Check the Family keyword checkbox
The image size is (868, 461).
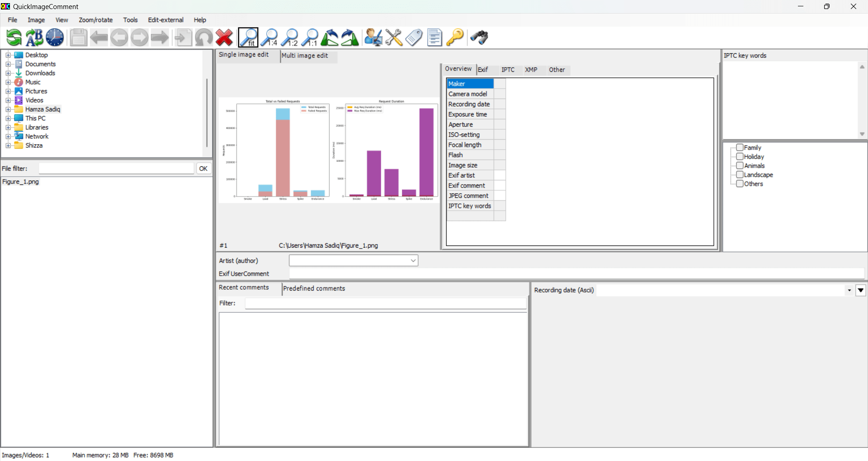point(740,147)
